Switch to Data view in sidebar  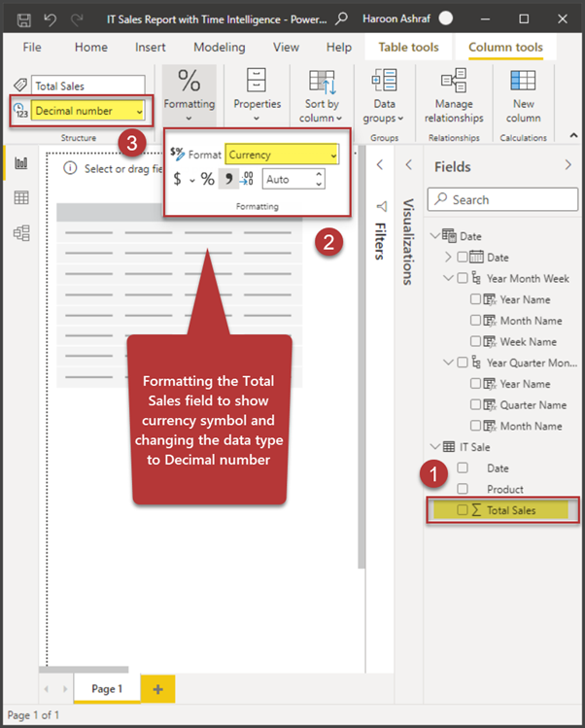[x=21, y=197]
